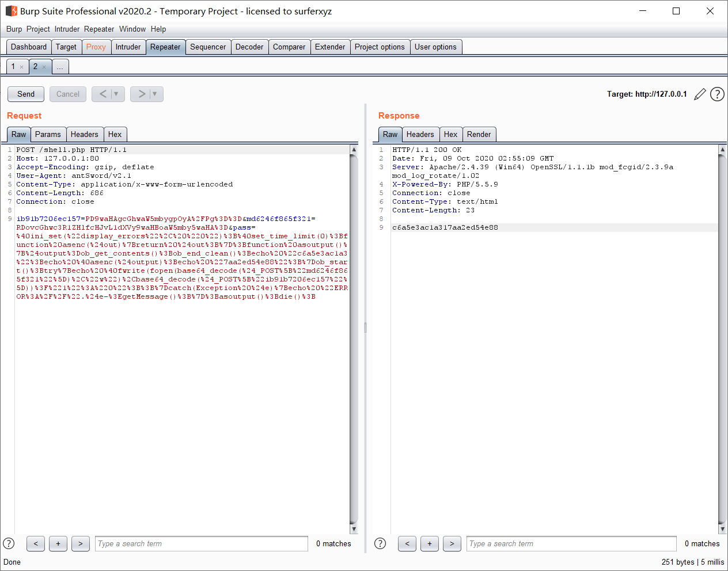Image resolution: width=728 pixels, height=571 pixels.
Task: Add new Repeater tab with the ... tab
Action: pos(60,67)
